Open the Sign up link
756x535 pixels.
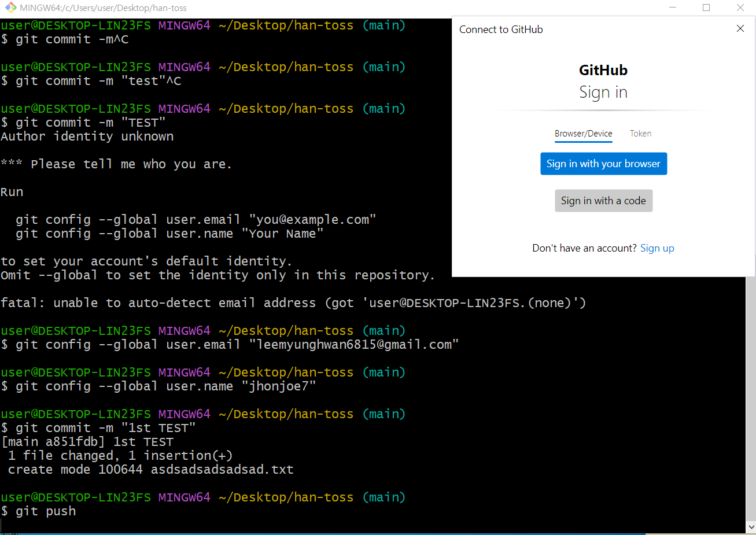[x=657, y=248]
